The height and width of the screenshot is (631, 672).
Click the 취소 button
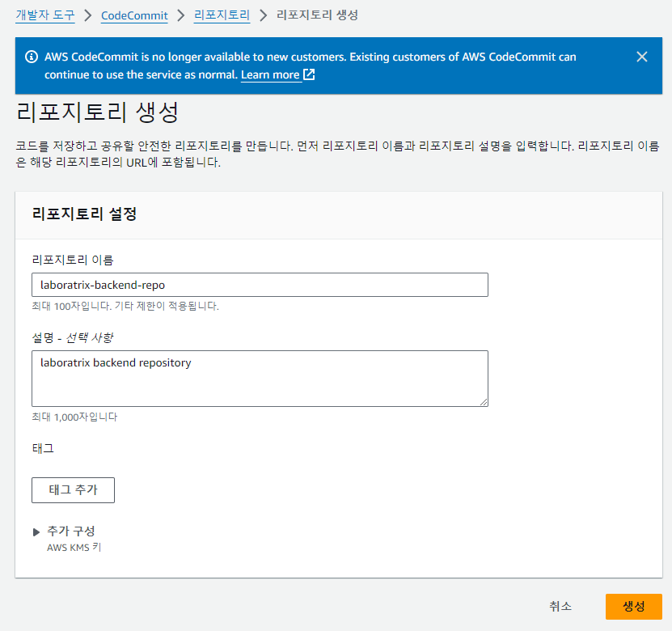[x=560, y=606]
